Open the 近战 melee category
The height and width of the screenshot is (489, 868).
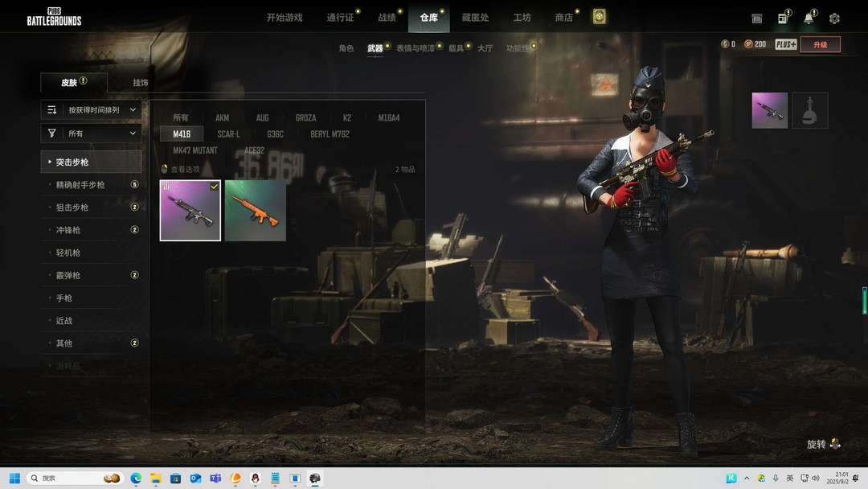click(x=92, y=321)
